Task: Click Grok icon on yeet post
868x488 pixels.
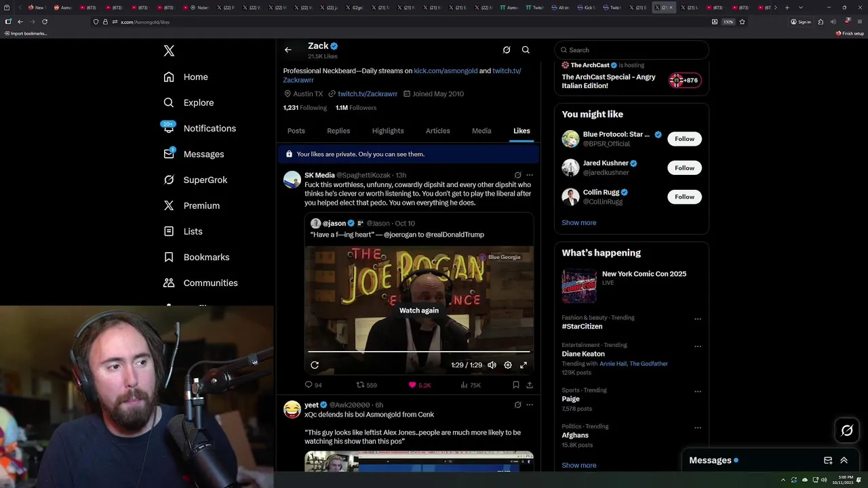Action: (x=517, y=405)
